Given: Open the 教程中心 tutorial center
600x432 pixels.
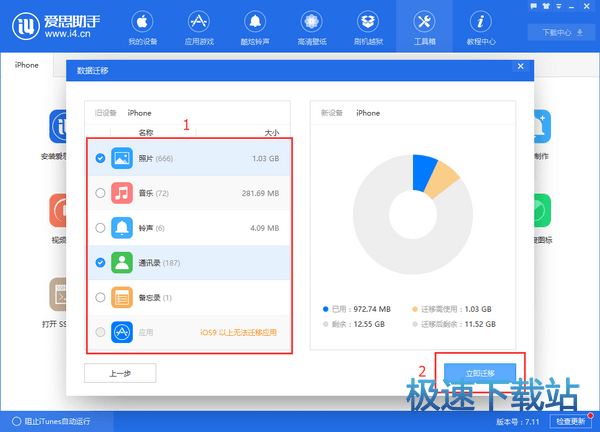Looking at the screenshot, I should 481,28.
